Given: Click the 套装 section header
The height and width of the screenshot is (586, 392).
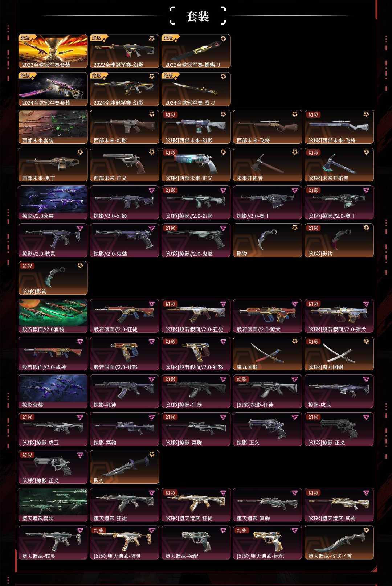Looking at the screenshot, I should 197,16.
